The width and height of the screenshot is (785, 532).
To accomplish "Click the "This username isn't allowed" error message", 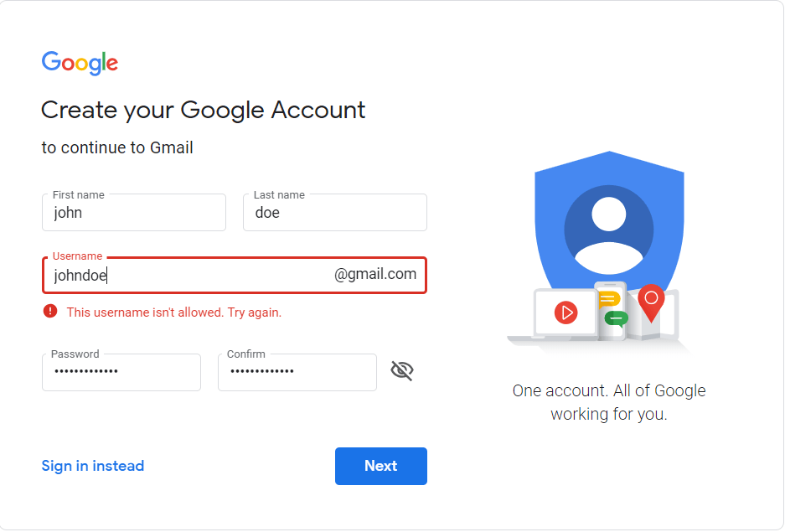I will pyautogui.click(x=173, y=312).
